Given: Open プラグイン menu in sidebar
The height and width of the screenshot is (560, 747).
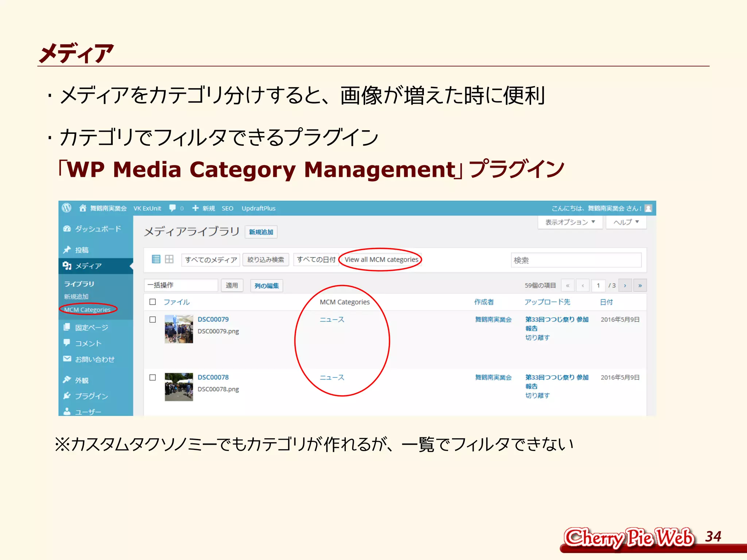Looking at the screenshot, I should click(91, 396).
